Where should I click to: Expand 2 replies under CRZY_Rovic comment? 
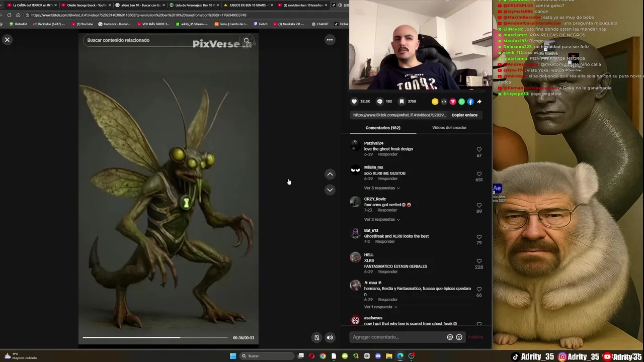point(382,220)
